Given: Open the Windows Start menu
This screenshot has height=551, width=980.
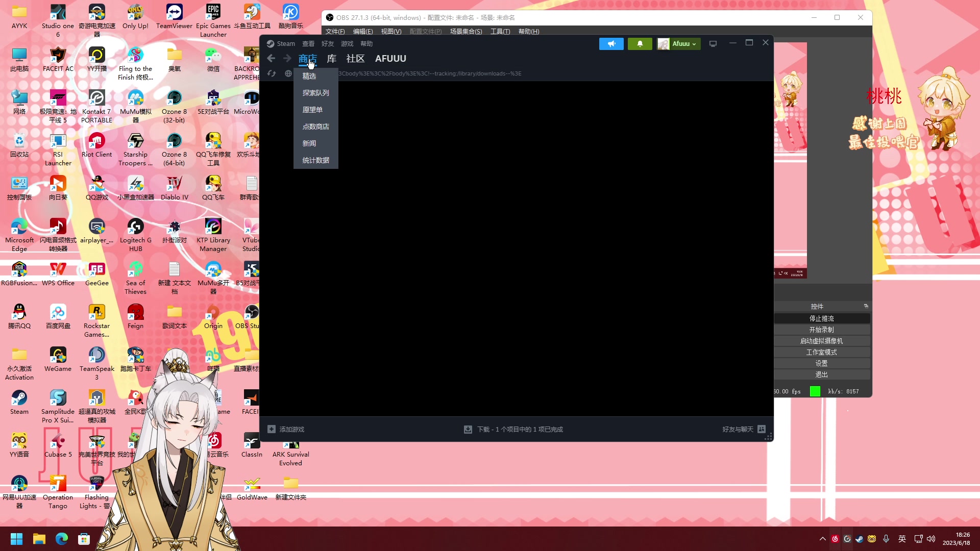Looking at the screenshot, I should pos(16,539).
